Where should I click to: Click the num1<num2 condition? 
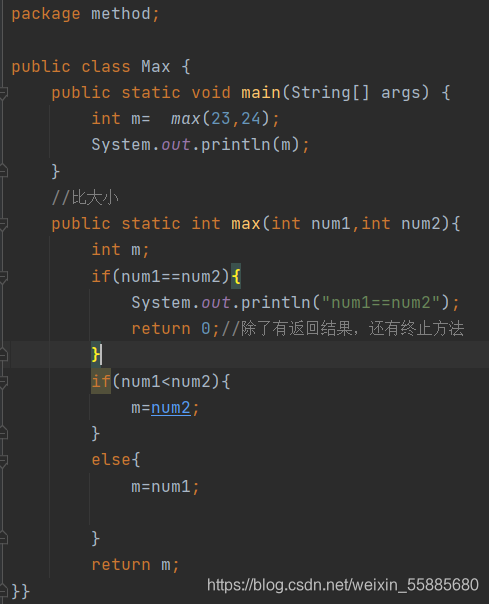point(166,382)
